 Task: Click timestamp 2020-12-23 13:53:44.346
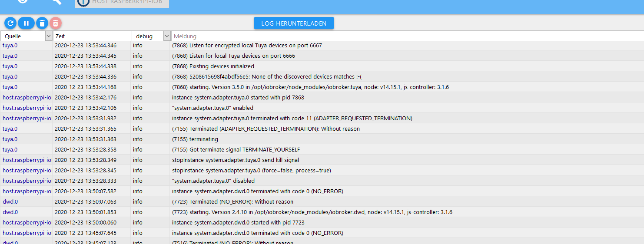point(86,45)
